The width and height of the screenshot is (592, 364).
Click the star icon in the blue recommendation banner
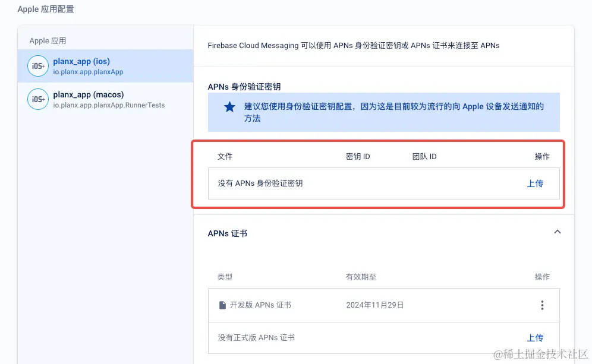pos(229,107)
